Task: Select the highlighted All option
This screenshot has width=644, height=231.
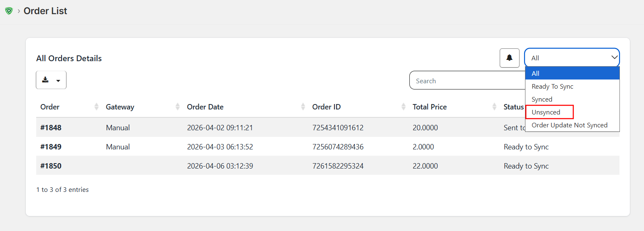Action: tap(535, 74)
